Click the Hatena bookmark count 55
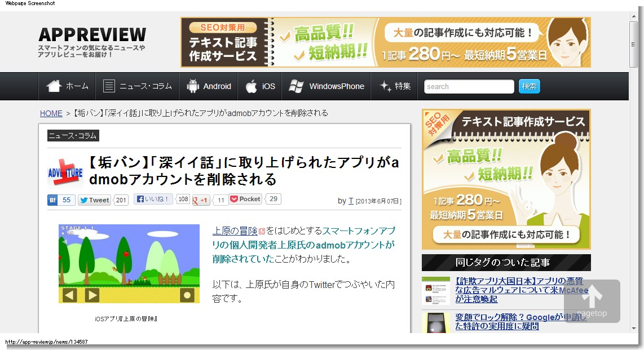The height and width of the screenshot is (350, 644). 67,200
